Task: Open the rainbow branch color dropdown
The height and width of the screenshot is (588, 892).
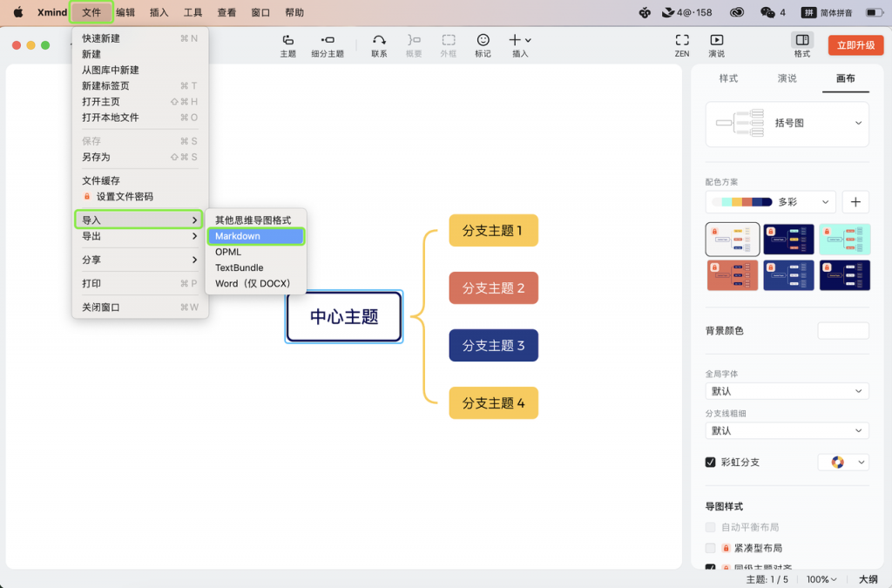Action: pos(843,462)
